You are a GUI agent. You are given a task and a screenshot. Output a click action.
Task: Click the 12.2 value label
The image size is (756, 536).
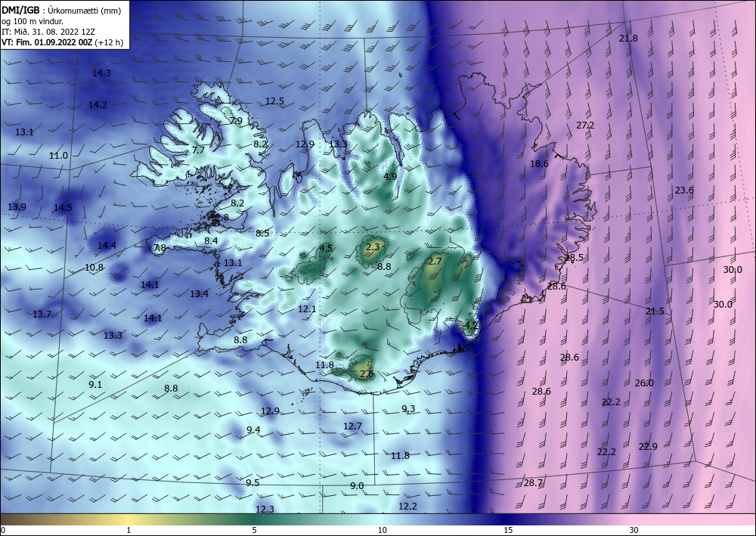pyautogui.click(x=407, y=506)
